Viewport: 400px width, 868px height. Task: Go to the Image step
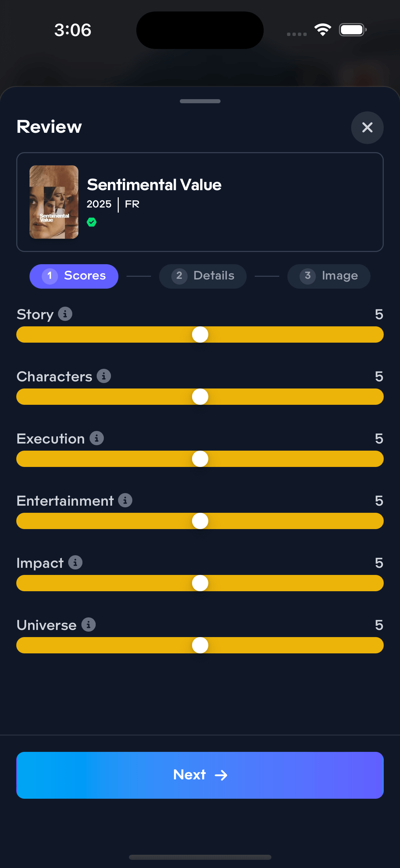point(328,276)
